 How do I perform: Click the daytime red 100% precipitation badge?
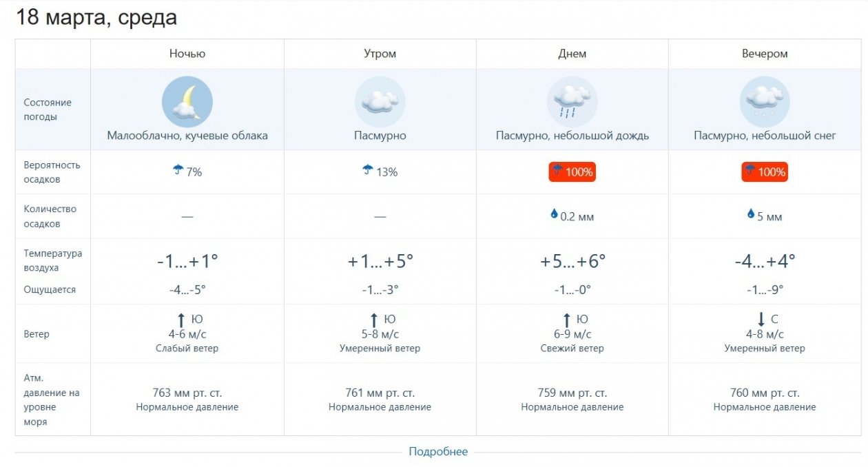coord(572,172)
